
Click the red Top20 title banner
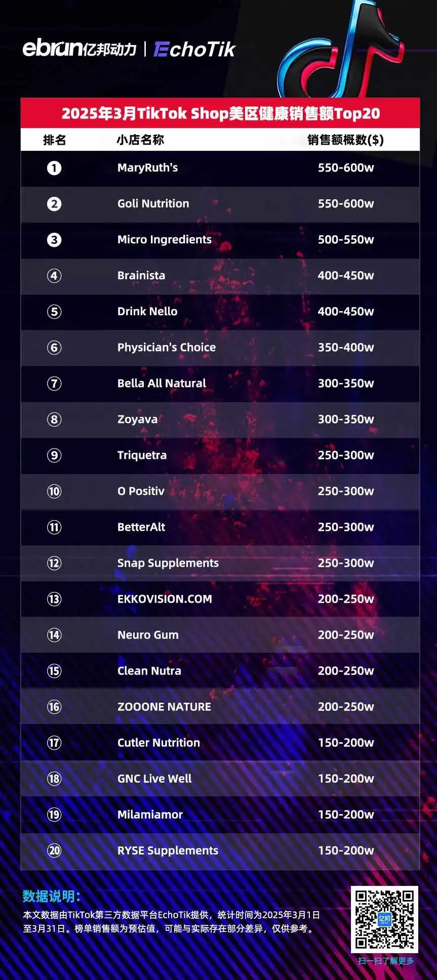point(220,113)
